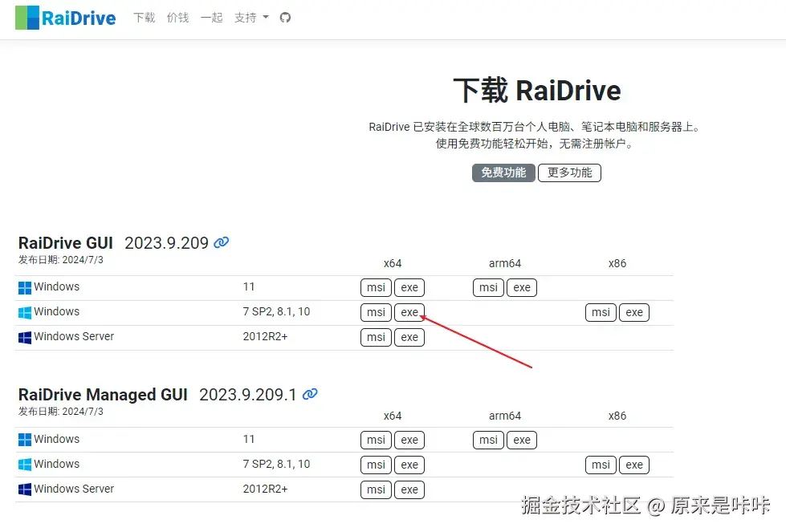Click version number 2023.9.209

pos(166,243)
